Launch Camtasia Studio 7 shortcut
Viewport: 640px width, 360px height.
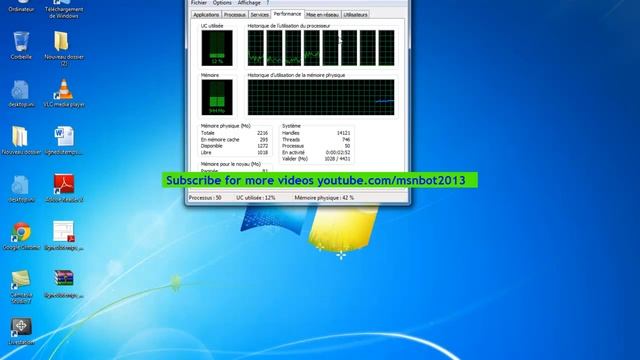tap(21, 287)
